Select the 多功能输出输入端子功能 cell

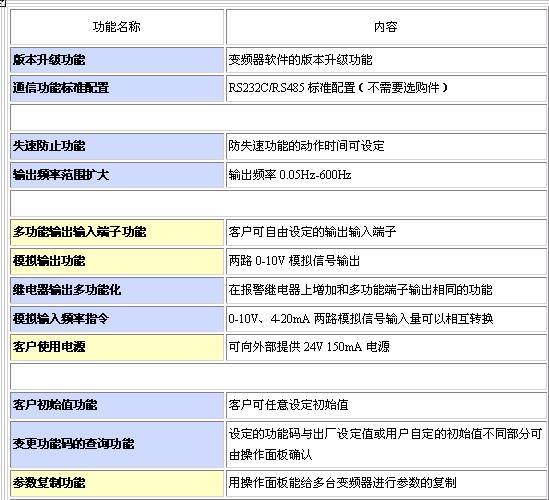pos(117,232)
